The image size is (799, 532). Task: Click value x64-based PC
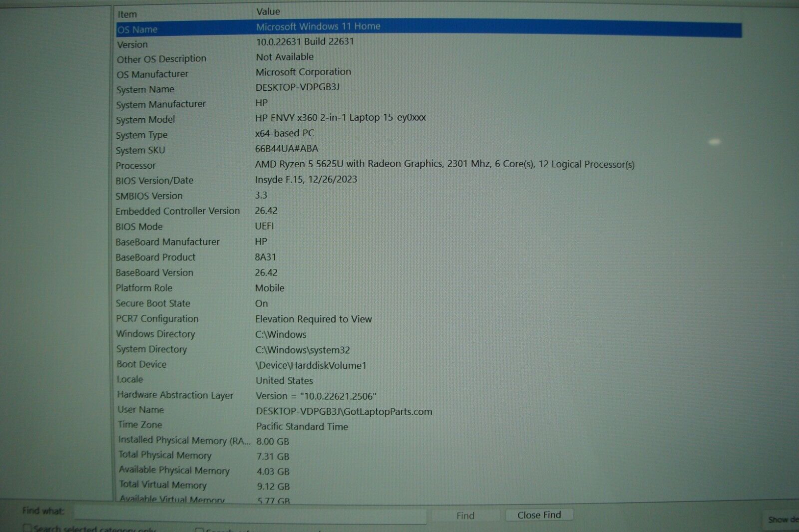[x=284, y=133]
